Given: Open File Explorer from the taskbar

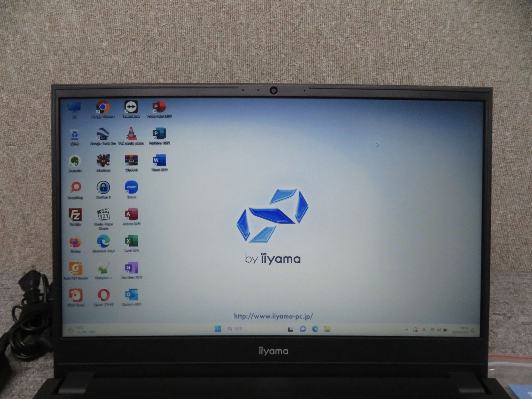Looking at the screenshot, I should click(x=327, y=329).
